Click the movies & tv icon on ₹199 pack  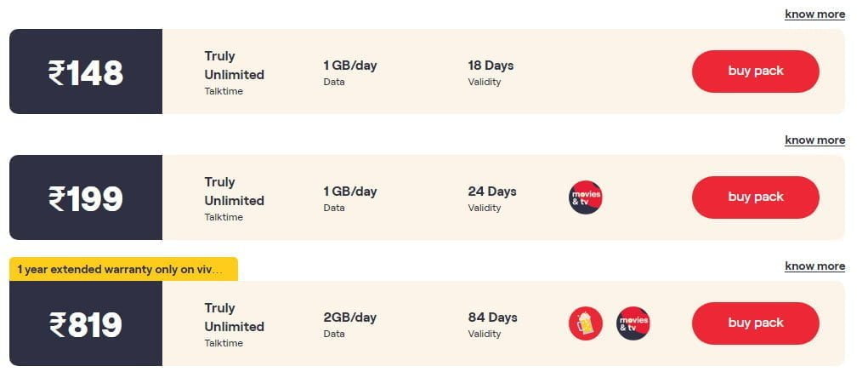pyautogui.click(x=585, y=197)
